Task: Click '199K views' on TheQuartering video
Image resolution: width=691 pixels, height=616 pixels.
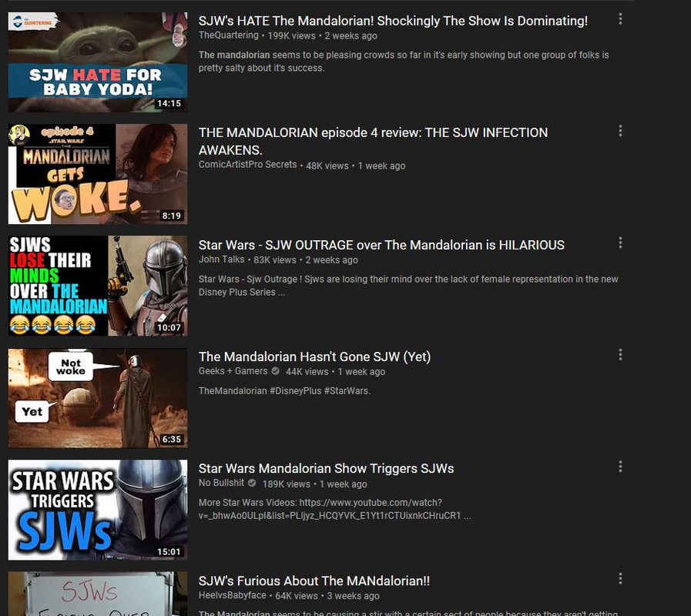Action: [292, 35]
